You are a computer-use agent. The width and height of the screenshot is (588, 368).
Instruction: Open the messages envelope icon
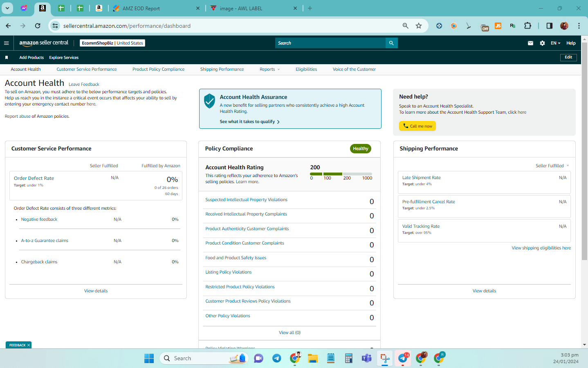(530, 43)
